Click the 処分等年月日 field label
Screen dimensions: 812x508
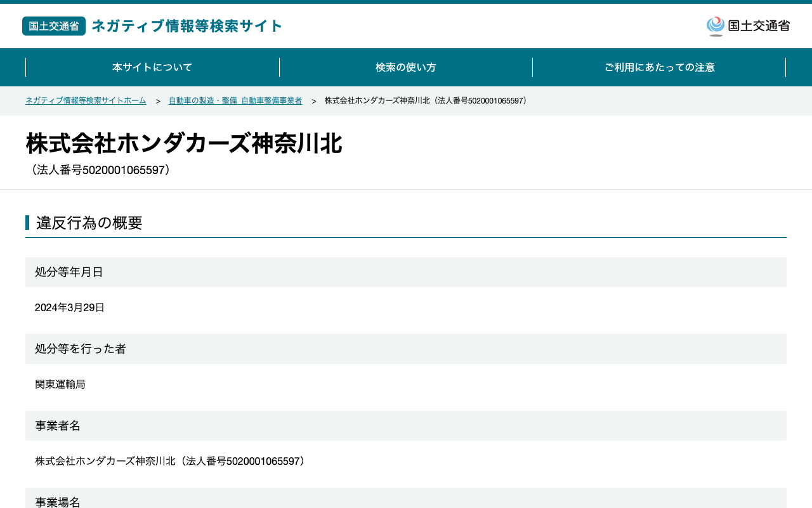69,272
